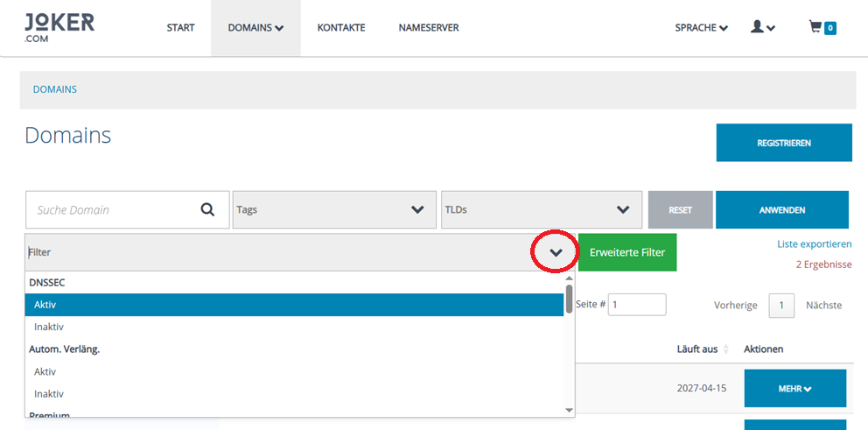Select Inaktiv under Autom. Verläng.

click(49, 394)
